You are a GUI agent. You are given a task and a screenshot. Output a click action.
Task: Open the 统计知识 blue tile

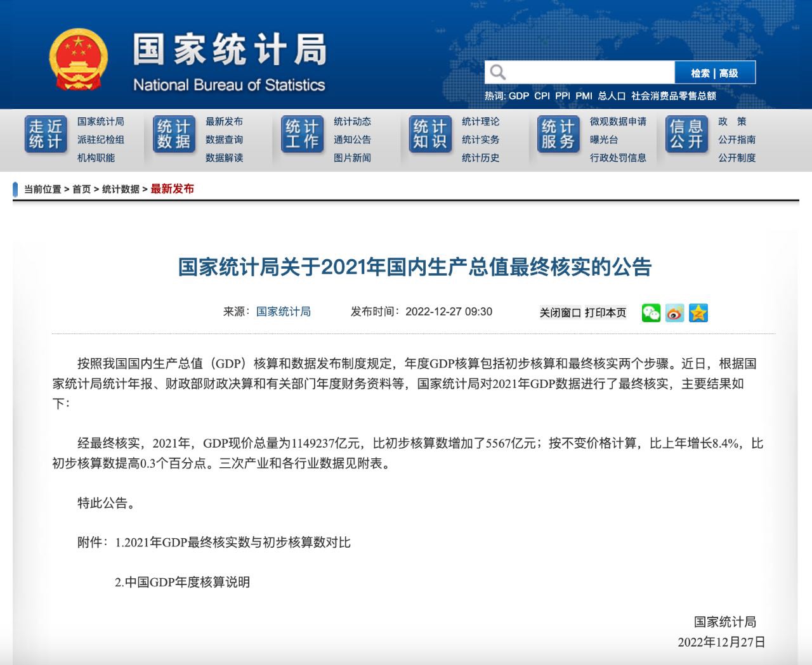(x=430, y=134)
